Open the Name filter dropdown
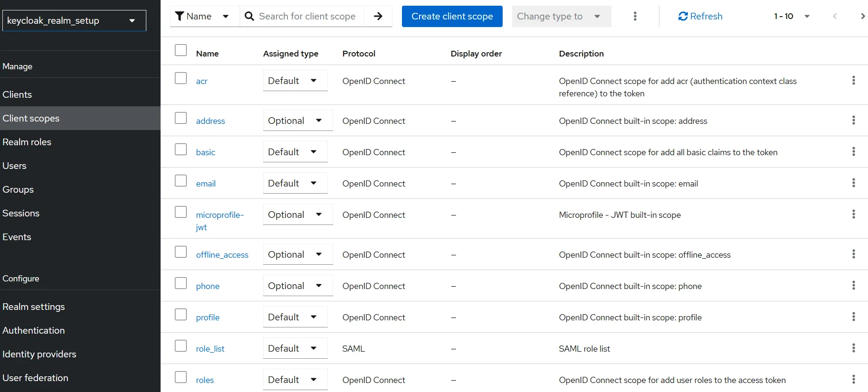 (x=205, y=16)
